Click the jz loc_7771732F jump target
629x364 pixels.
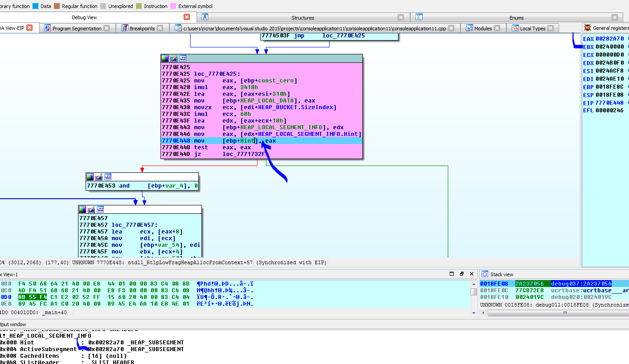click(243, 154)
